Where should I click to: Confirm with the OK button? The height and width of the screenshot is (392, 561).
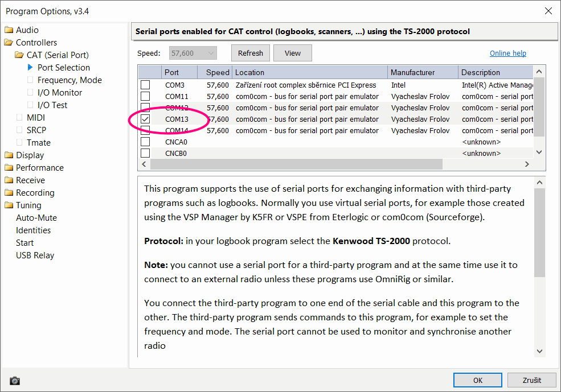(x=478, y=380)
